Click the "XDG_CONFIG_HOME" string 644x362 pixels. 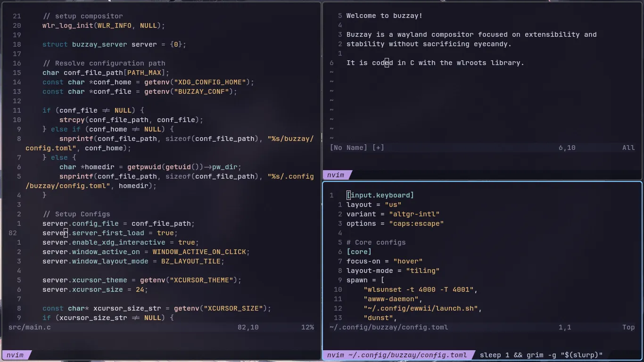click(210, 82)
